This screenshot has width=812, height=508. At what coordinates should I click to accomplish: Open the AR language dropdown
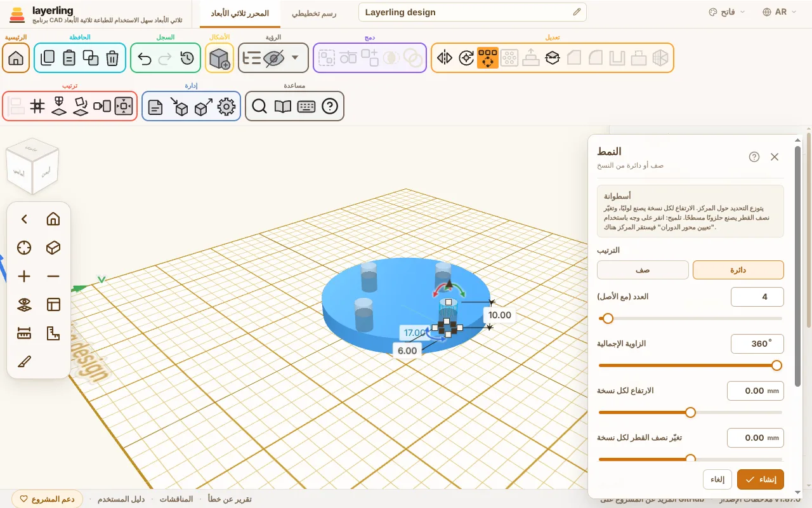pyautogui.click(x=780, y=12)
